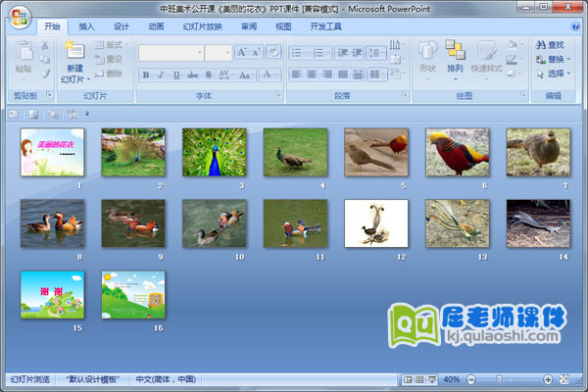This screenshot has height=392, width=588.
Task: Click the Shape Outline icon
Action: click(x=514, y=59)
